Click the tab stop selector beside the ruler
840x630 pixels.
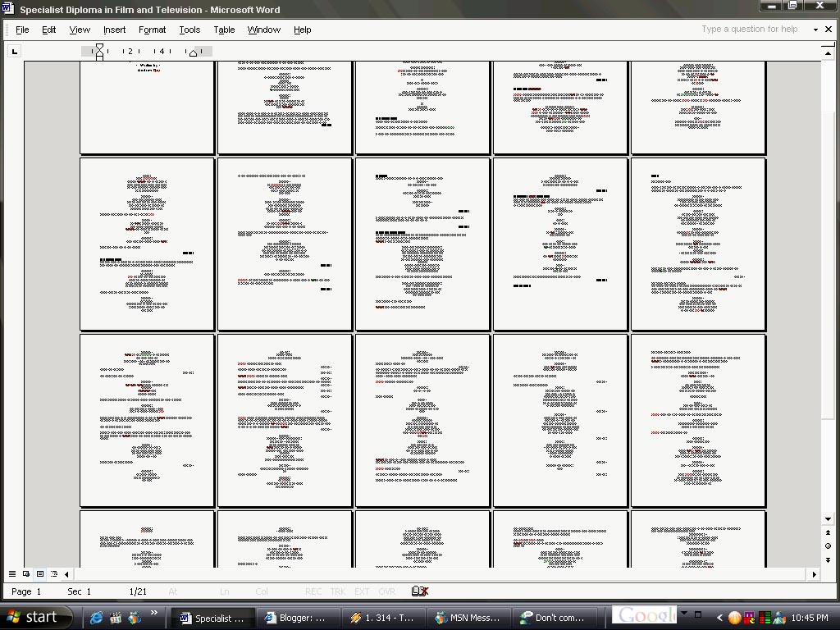pos(15,52)
